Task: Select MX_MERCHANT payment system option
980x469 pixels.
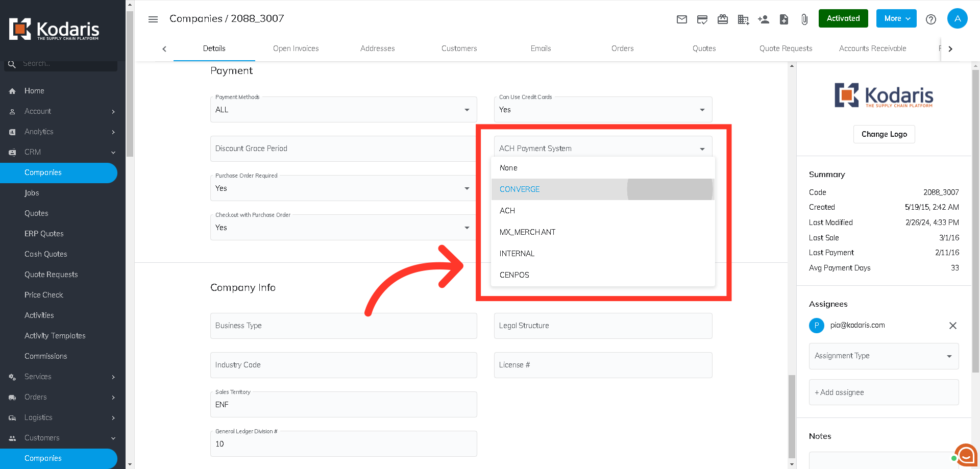Action: [603, 232]
